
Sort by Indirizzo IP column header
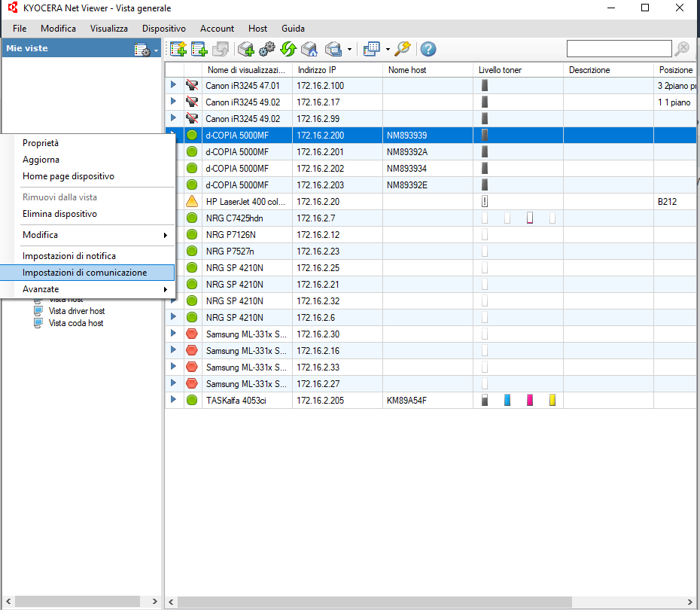tap(337, 70)
